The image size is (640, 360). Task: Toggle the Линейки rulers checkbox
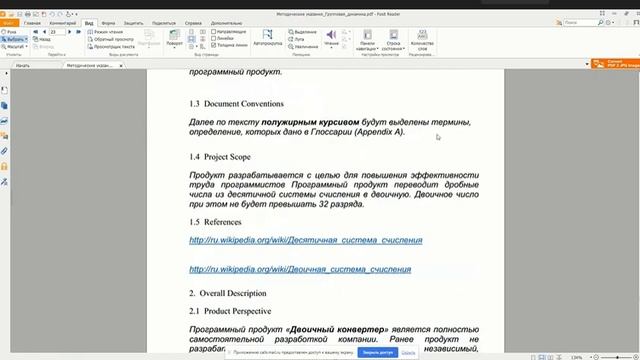213,38
